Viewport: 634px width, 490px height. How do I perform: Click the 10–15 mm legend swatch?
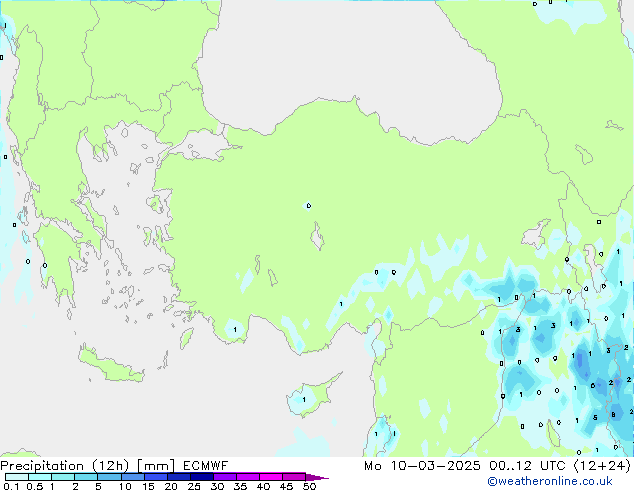[132, 477]
